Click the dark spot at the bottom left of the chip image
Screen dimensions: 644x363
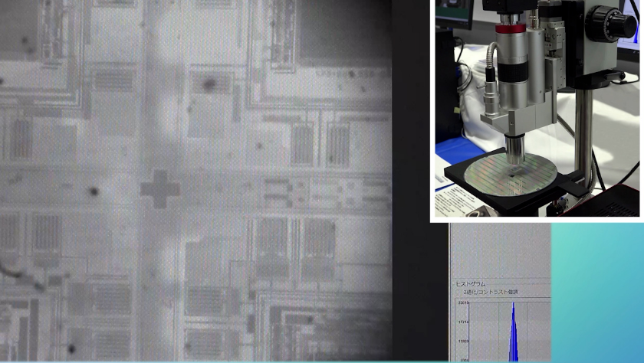tap(71, 349)
